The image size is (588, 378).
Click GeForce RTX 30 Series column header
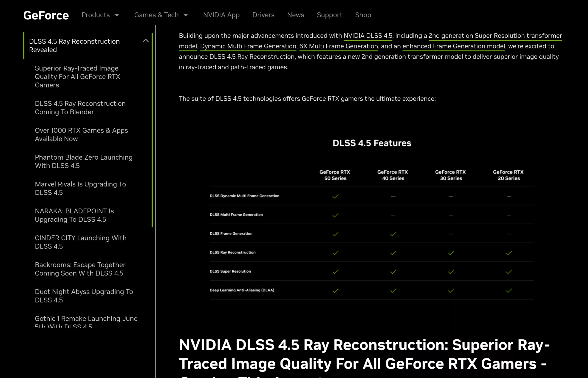(x=451, y=175)
